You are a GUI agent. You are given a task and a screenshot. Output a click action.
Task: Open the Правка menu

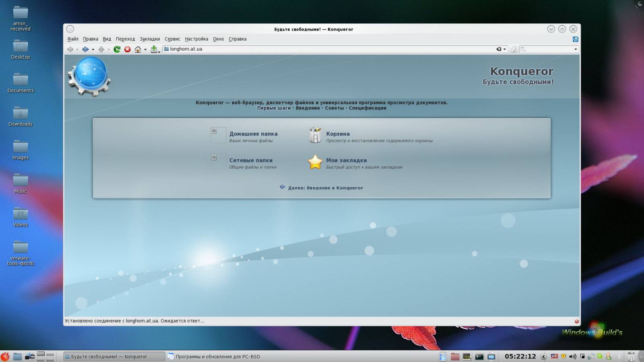point(91,39)
